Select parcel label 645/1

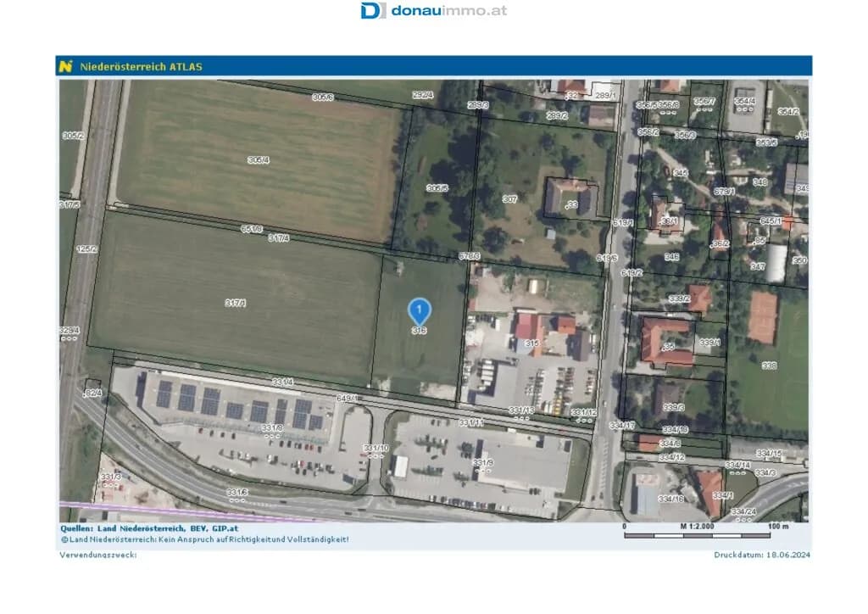coord(771,220)
